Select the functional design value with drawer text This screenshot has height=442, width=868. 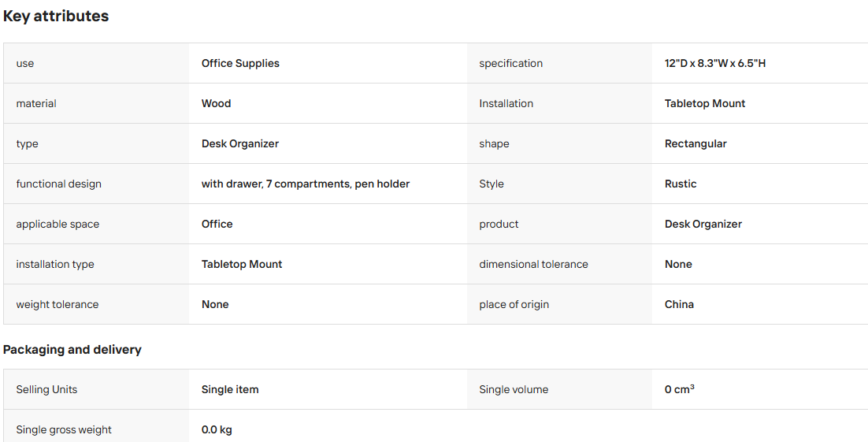tap(306, 184)
